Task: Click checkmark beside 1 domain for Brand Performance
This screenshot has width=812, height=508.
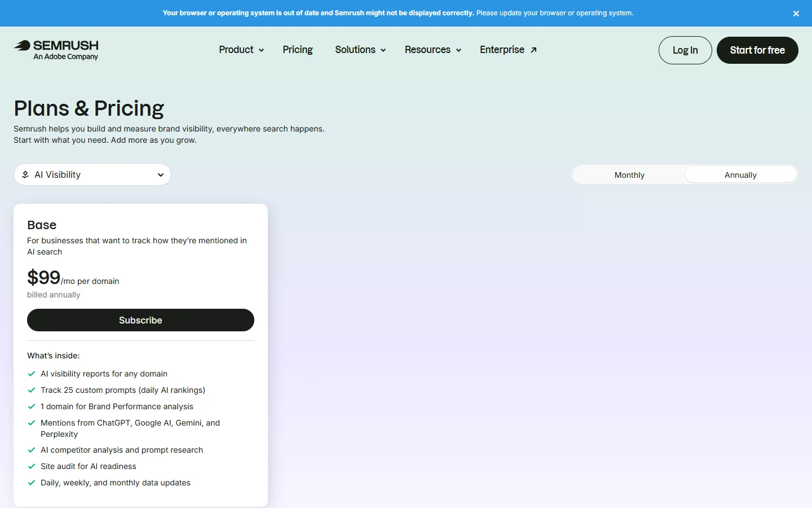Action: coord(32,406)
